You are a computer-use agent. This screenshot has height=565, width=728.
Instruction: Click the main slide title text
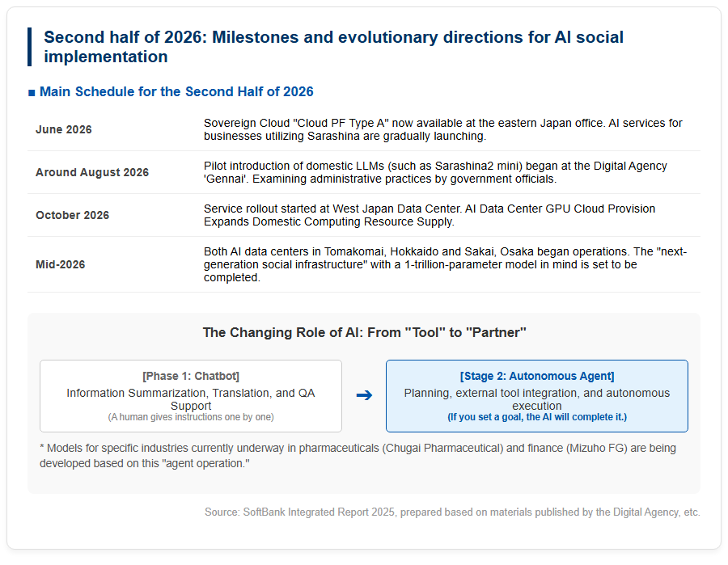pyautogui.click(x=333, y=47)
